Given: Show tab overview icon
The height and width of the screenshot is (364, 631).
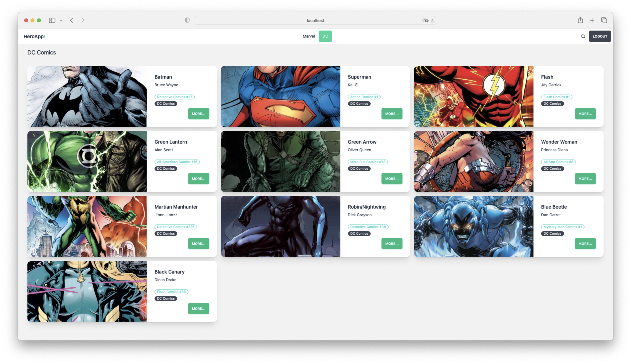Looking at the screenshot, I should point(604,20).
